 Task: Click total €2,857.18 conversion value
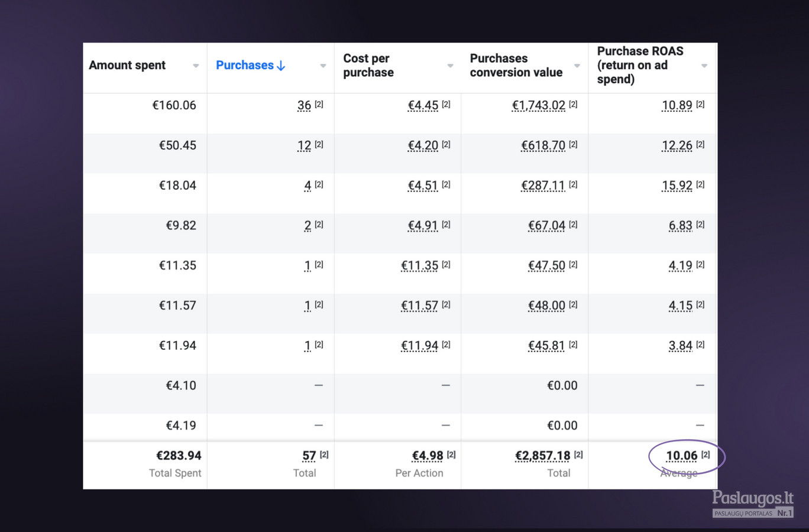click(542, 456)
